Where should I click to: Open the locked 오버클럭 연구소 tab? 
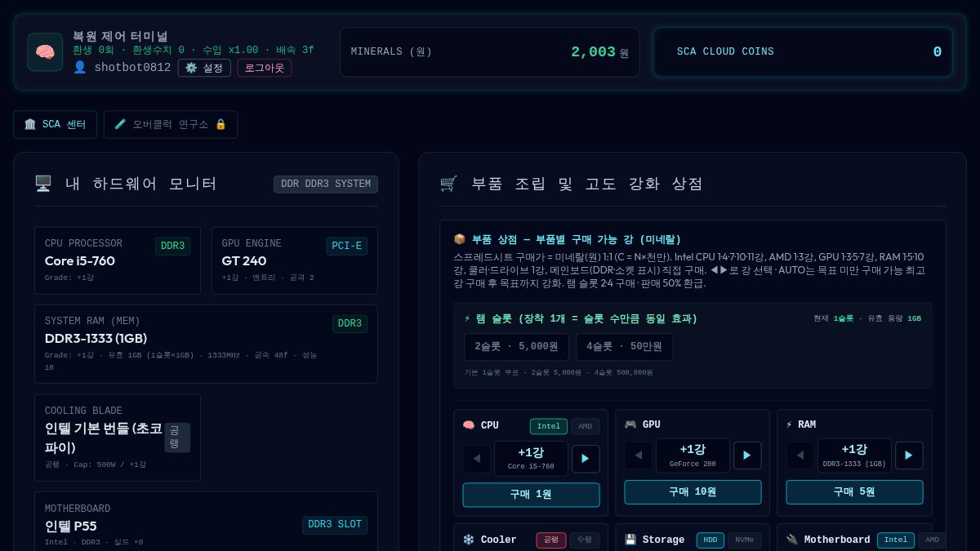[x=171, y=124]
